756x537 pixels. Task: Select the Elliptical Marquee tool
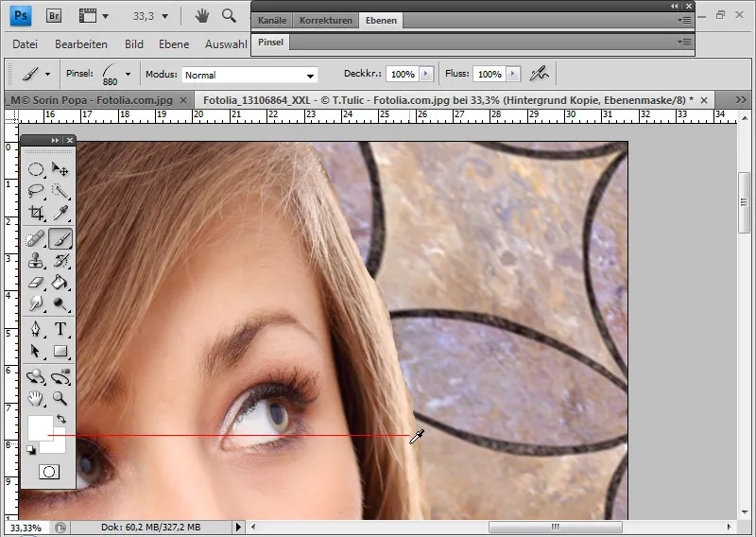(x=36, y=169)
